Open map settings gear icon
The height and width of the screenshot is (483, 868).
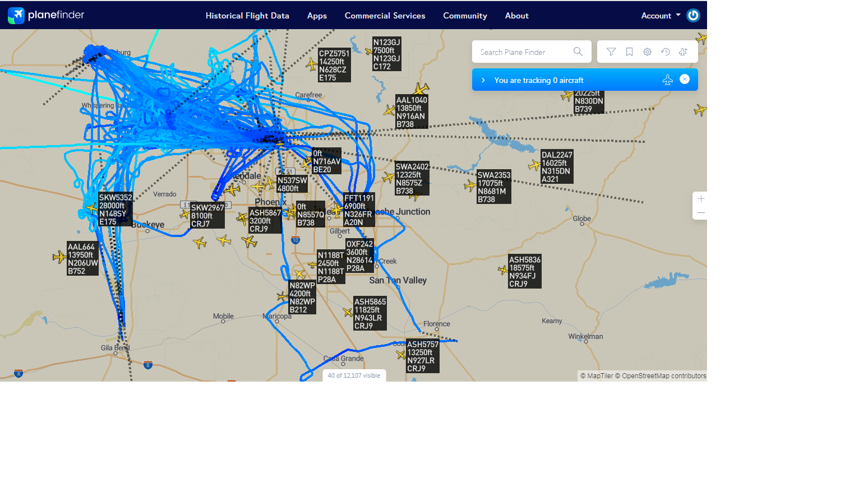coord(647,52)
